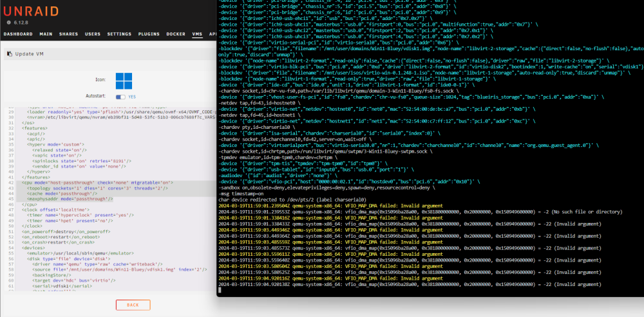
Task: Click the Update VM header title
Action: coord(29,54)
